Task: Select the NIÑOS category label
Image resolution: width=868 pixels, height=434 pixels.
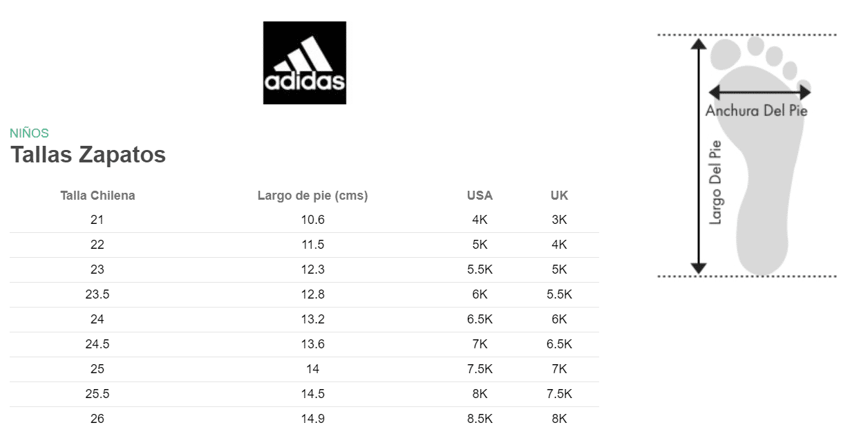Action: click(x=29, y=133)
